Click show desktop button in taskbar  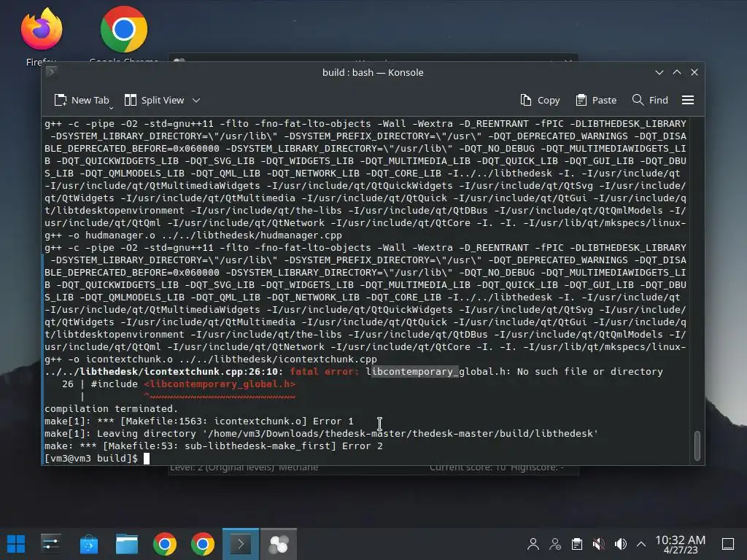(728, 544)
